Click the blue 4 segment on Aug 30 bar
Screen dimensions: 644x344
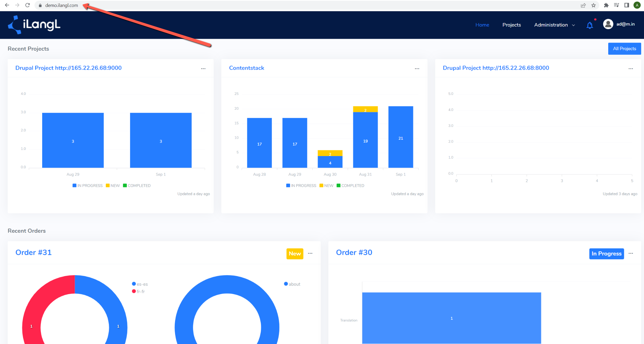tap(330, 162)
